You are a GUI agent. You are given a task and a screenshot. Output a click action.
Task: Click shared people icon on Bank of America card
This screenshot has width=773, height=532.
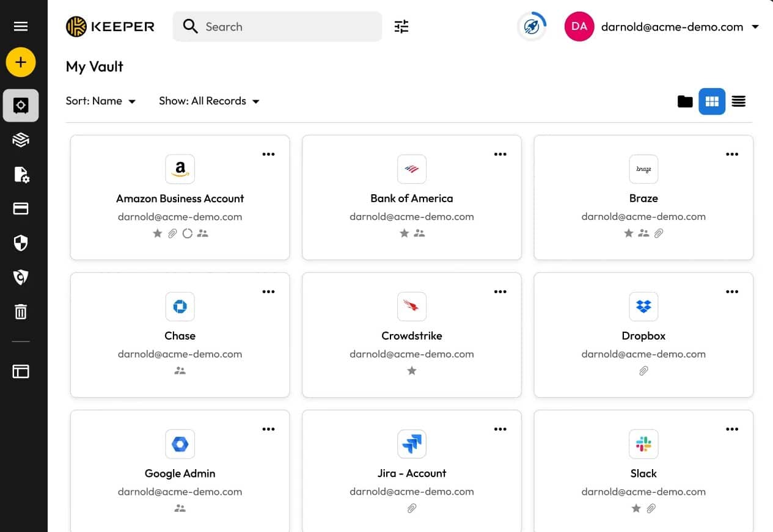pyautogui.click(x=419, y=233)
